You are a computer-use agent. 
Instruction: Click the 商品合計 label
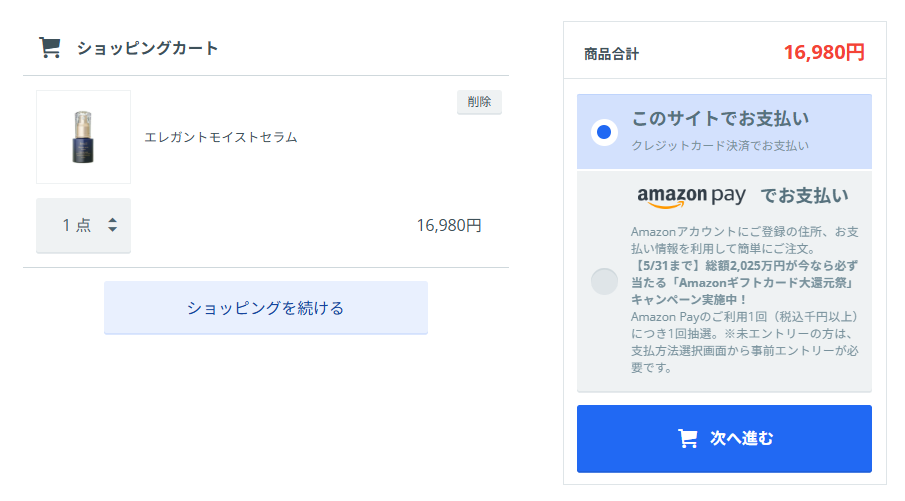[611, 54]
